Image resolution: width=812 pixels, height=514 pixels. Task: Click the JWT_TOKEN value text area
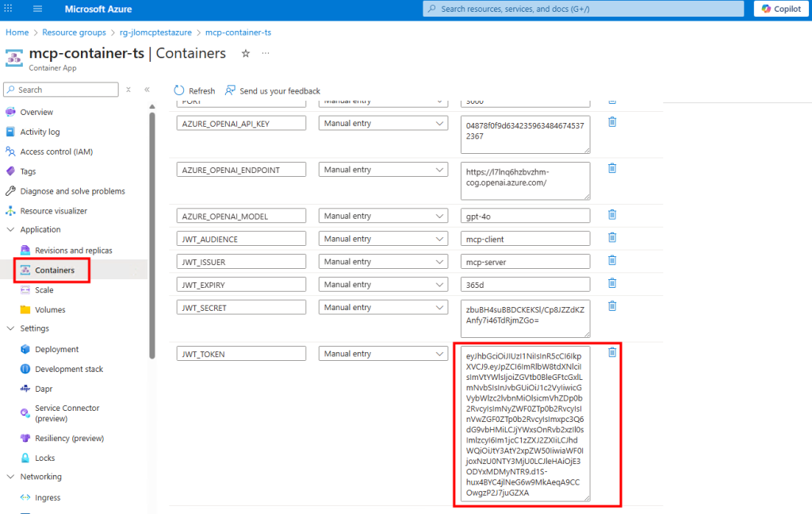525,424
